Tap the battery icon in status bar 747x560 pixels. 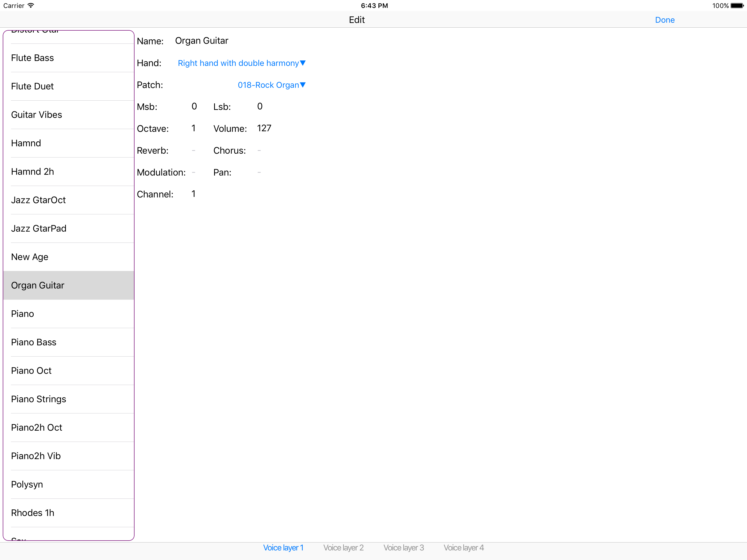coord(737,6)
